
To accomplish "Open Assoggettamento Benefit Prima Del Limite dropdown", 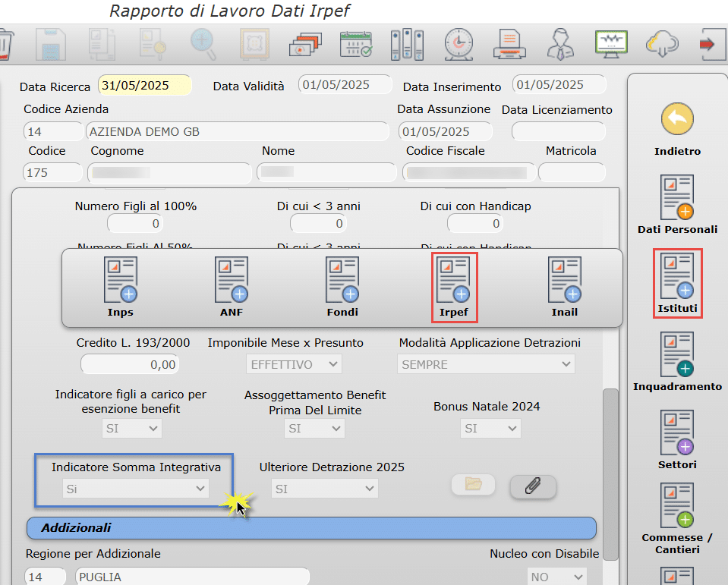I will pos(314,428).
